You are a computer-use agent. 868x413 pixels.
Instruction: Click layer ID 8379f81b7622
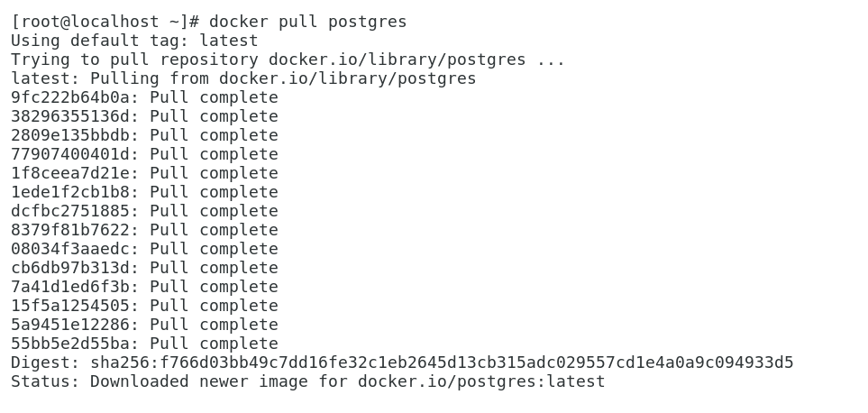(x=75, y=230)
